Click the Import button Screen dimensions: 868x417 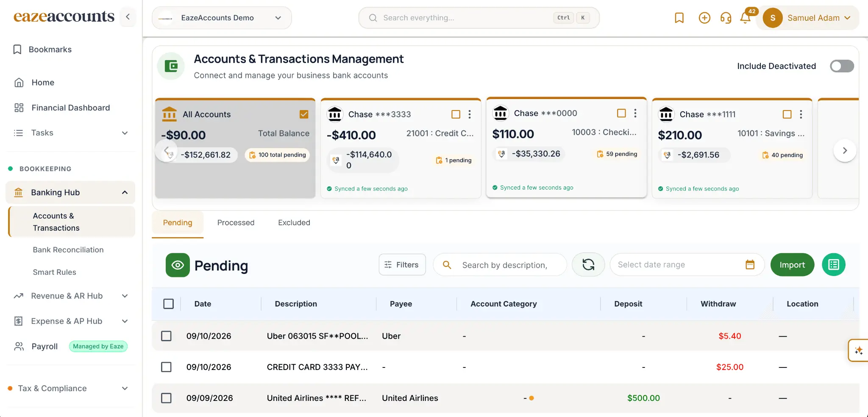coord(792,265)
